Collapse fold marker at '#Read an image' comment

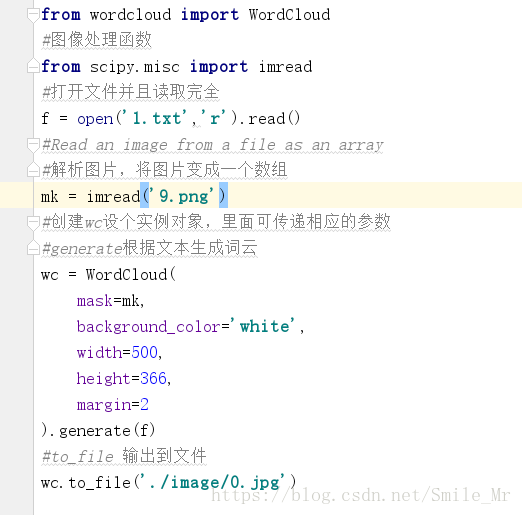[33, 145]
